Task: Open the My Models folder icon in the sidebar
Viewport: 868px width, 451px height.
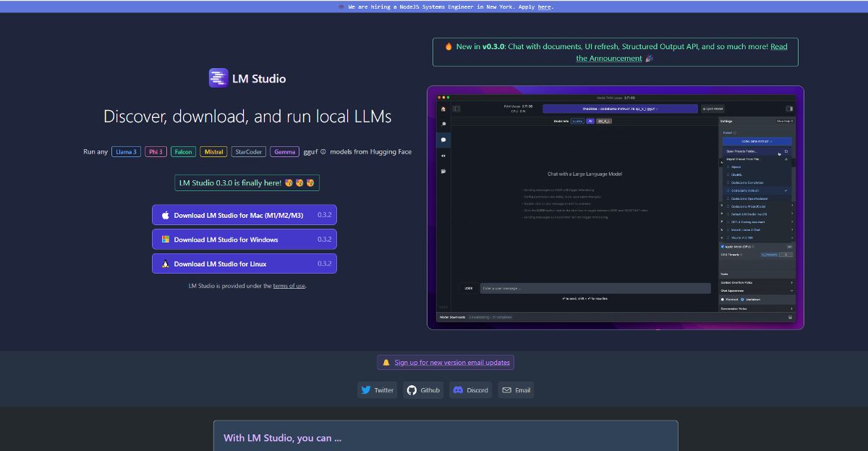Action: 443,168
